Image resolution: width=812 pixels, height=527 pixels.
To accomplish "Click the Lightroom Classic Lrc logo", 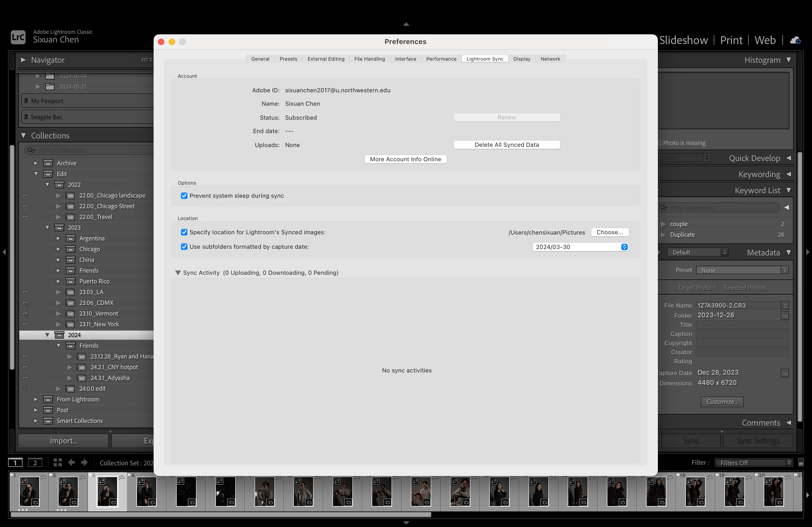I will [18, 37].
